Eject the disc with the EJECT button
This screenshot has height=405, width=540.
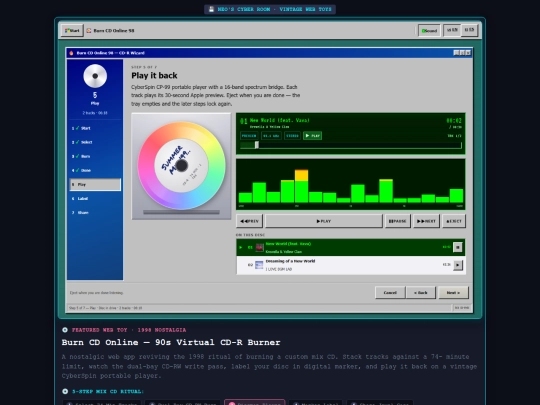tap(454, 221)
